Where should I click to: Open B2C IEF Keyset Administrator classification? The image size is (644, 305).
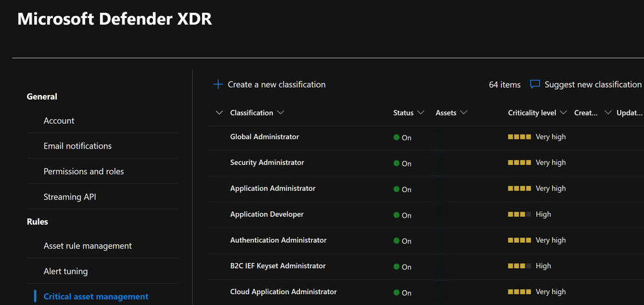click(x=277, y=266)
